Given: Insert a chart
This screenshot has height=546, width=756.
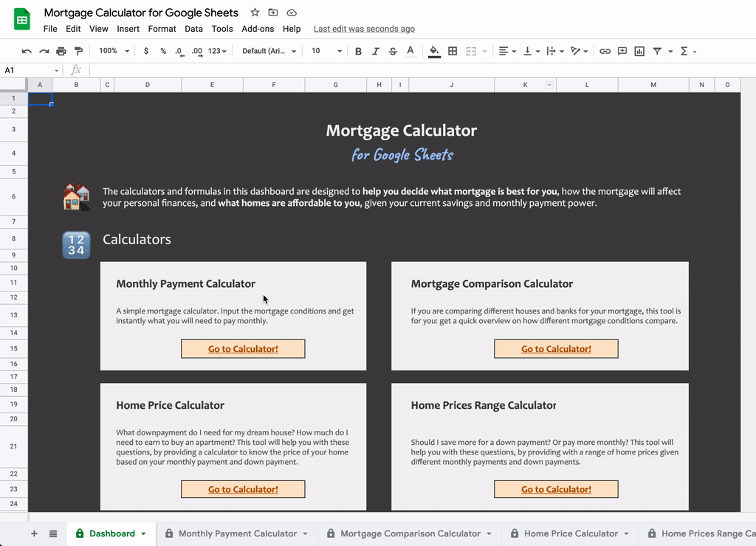Looking at the screenshot, I should (640, 51).
